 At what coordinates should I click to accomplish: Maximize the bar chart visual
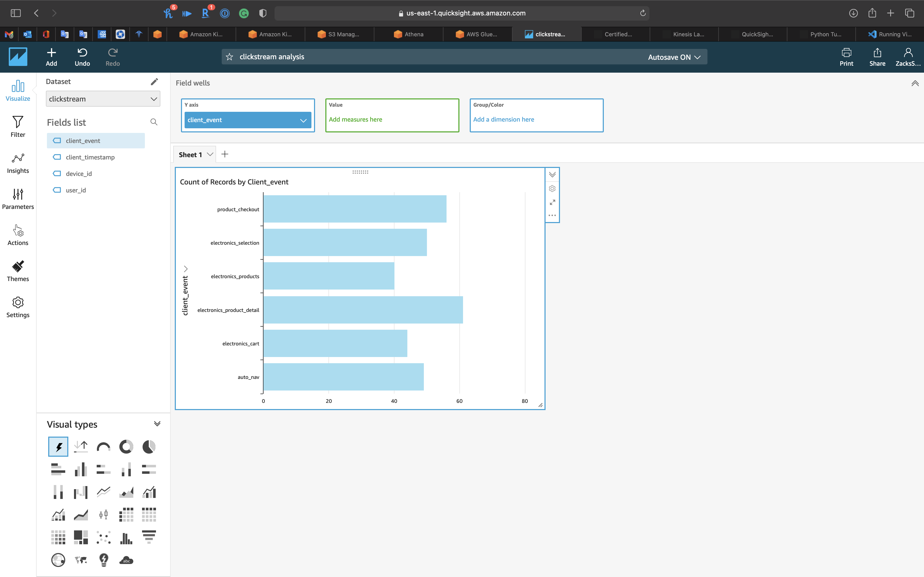click(552, 202)
